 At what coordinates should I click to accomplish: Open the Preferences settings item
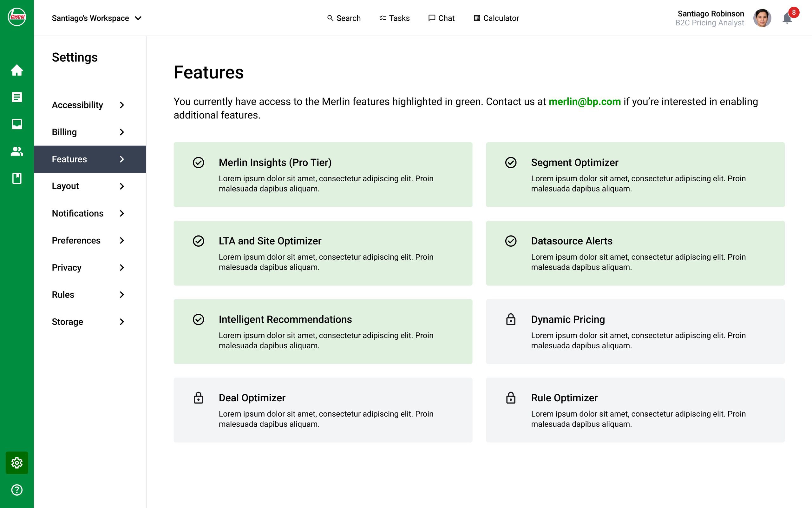[x=90, y=241]
